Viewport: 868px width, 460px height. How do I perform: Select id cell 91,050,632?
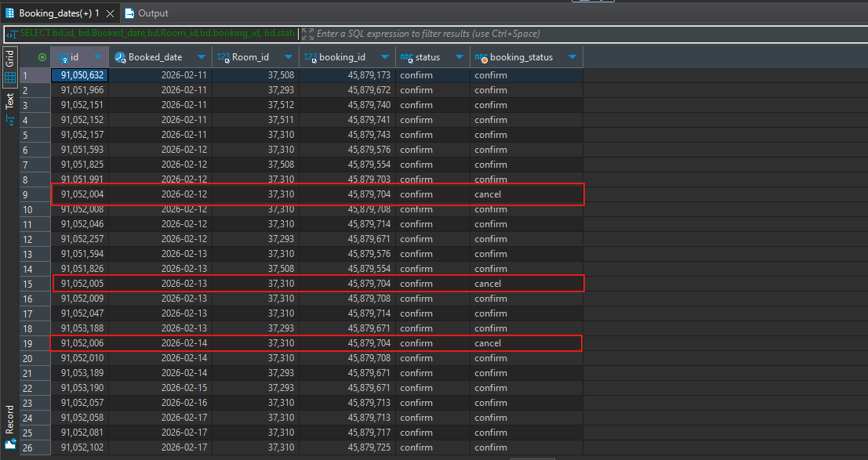(x=80, y=75)
